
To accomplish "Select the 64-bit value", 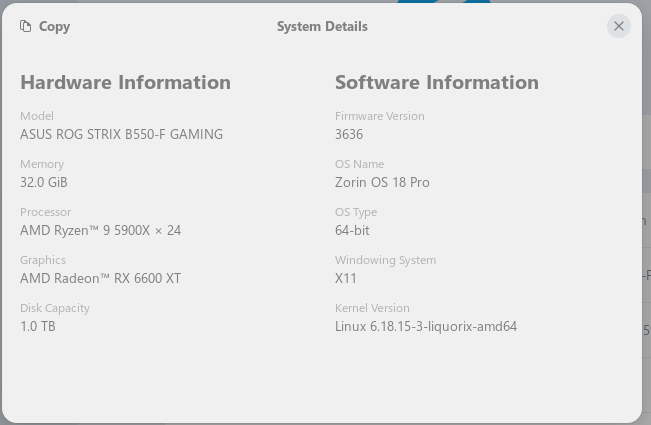I will (x=352, y=230).
